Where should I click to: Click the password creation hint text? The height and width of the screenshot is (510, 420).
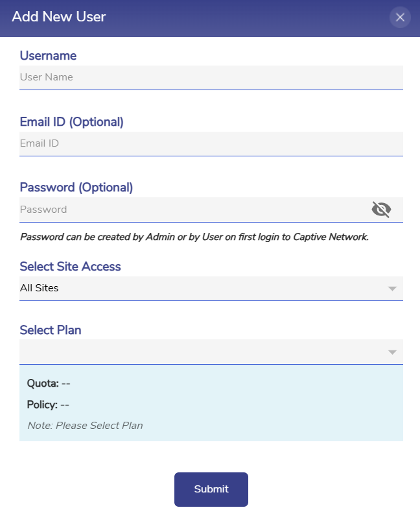(x=194, y=237)
